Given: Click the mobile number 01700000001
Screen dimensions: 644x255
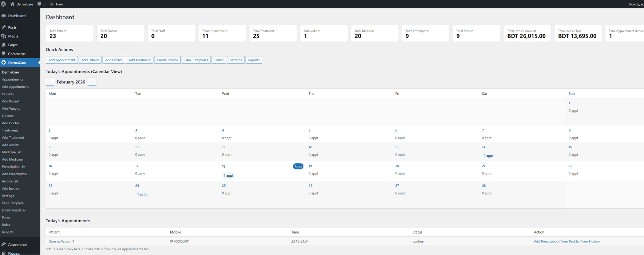Looking at the screenshot, I should [180, 242].
